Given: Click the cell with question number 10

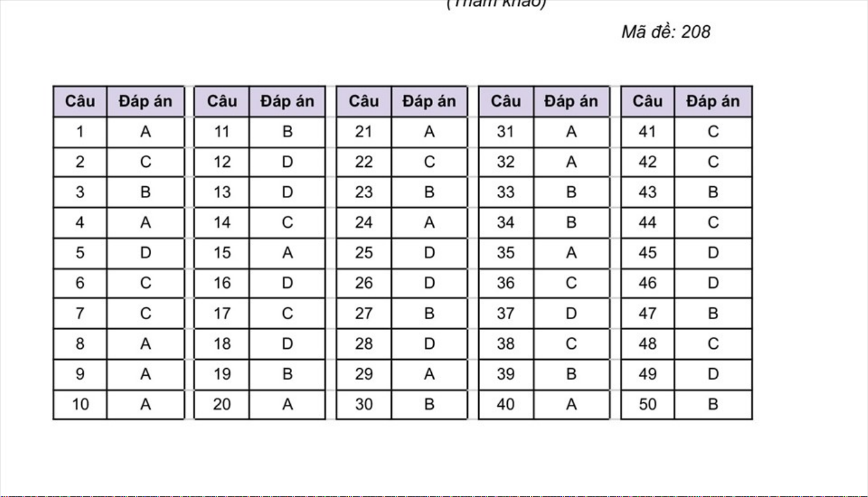Looking at the screenshot, I should coord(80,404).
